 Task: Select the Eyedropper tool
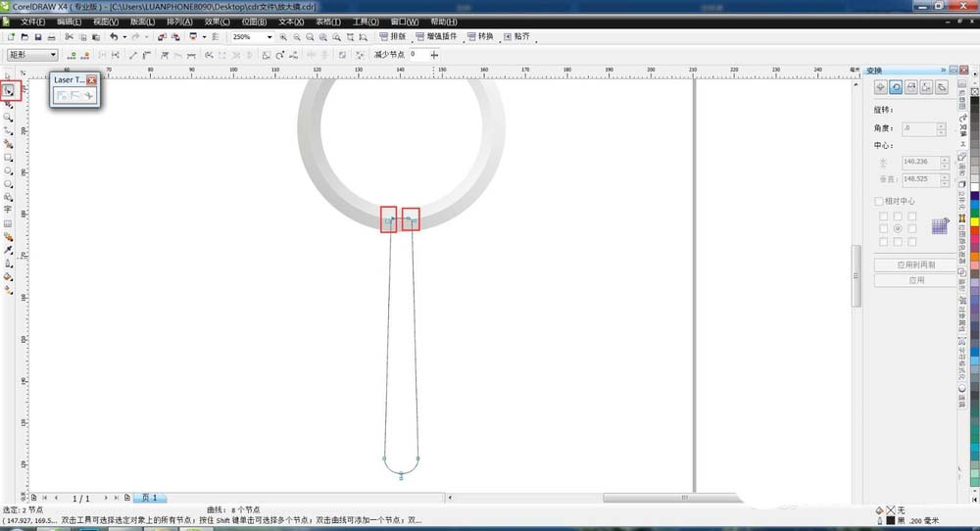[x=8, y=250]
